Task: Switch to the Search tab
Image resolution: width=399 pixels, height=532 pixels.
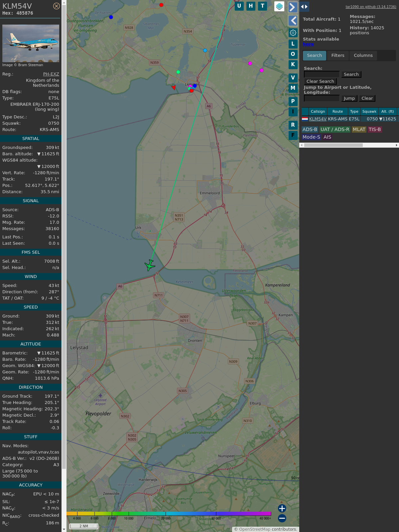Action: [x=315, y=56]
